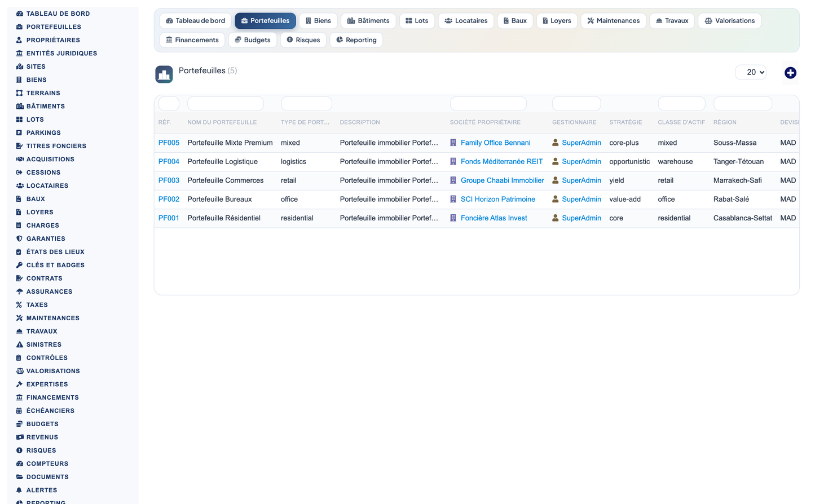Click the Propriétaires person icon in sidebar
Image resolution: width=815 pixels, height=504 pixels.
click(20, 40)
